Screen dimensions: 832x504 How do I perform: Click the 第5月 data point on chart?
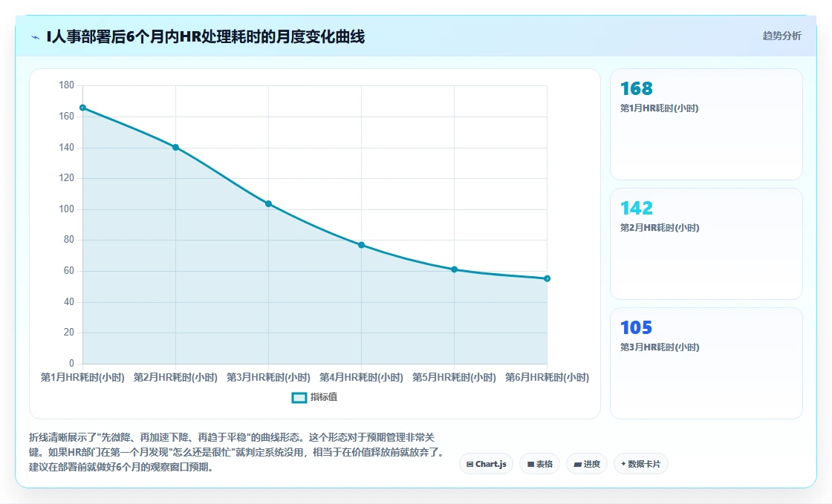click(x=454, y=269)
